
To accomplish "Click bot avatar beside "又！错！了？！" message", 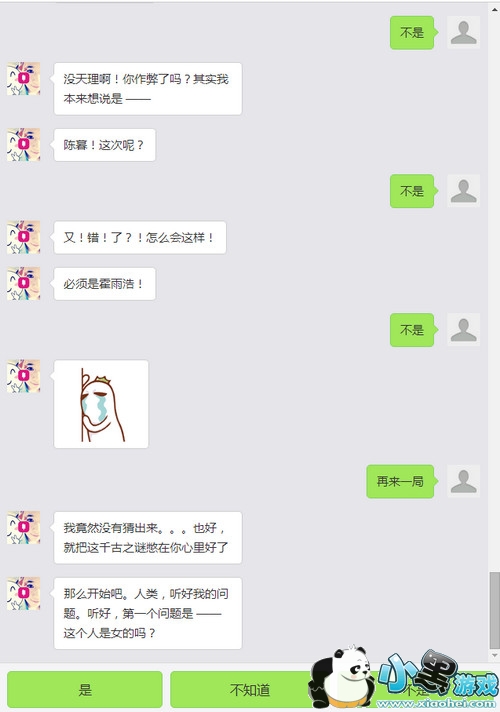I will click(x=24, y=237).
